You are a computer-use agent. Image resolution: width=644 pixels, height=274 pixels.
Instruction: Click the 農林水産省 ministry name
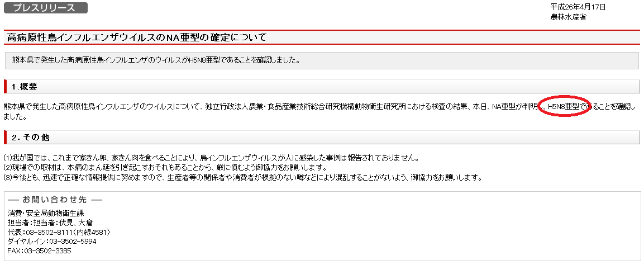pyautogui.click(x=568, y=17)
